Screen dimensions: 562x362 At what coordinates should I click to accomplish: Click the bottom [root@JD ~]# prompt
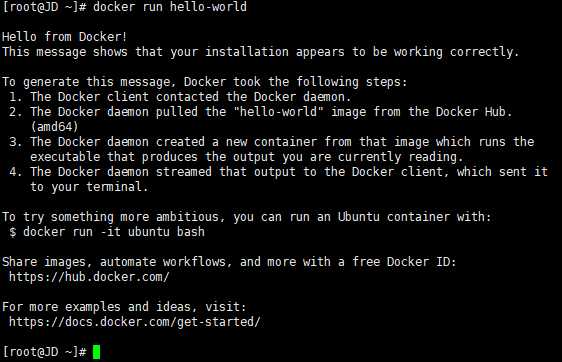(x=44, y=352)
